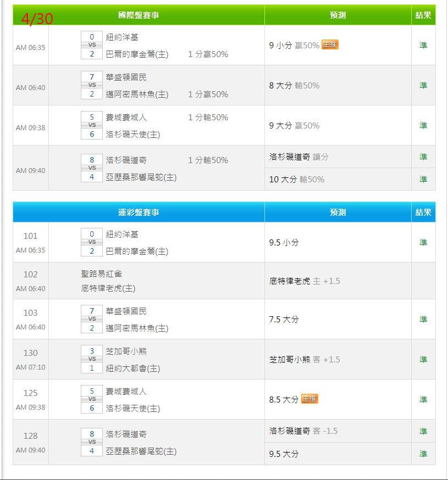Click 華盛頓國民 in game 103
Screen dimensions: 448x480
point(126,311)
